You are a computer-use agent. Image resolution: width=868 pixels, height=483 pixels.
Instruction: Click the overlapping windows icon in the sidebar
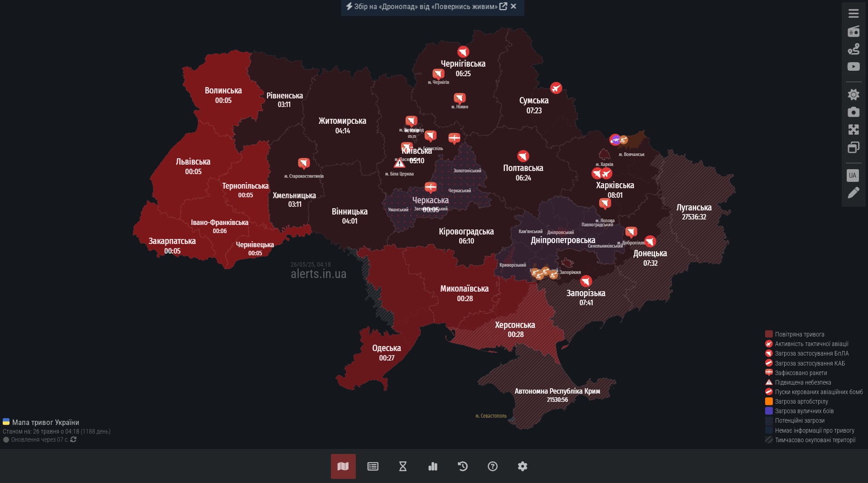pyautogui.click(x=853, y=147)
